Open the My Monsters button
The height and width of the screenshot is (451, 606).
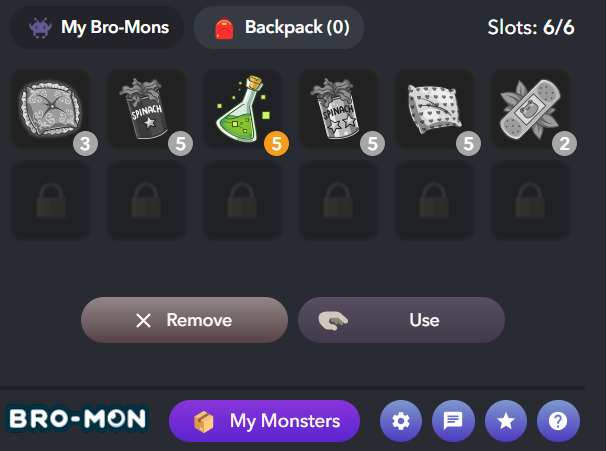click(264, 421)
